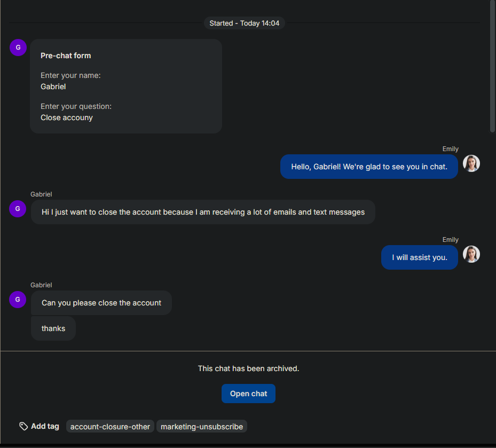Click Emily's avatar beside "I will assist you."
Viewport: 496px width, 448px height.
pos(471,254)
